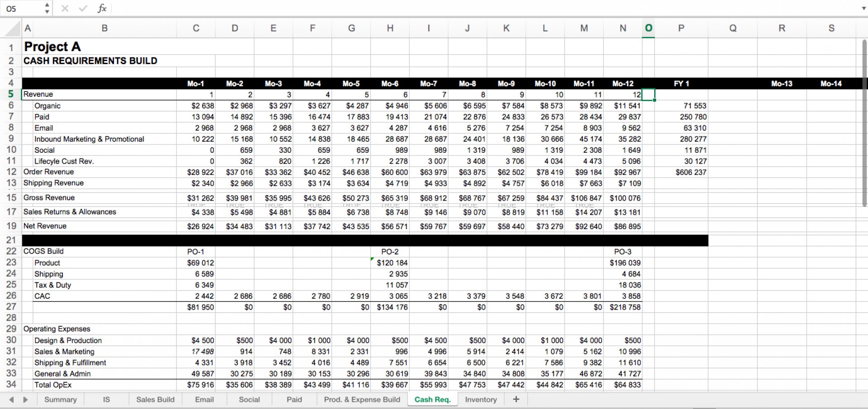Click the select-all corner triangle
Image resolution: width=868 pixels, height=409 pixels.
[14, 28]
